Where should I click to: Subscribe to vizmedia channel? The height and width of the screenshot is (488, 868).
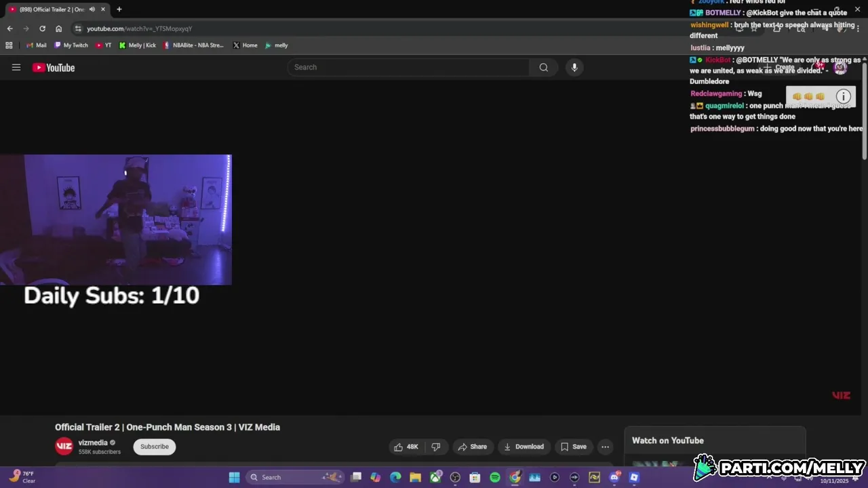[155, 447]
